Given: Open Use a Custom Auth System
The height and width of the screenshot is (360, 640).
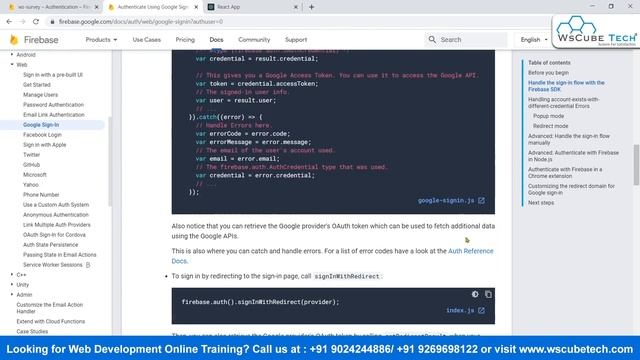Looking at the screenshot, I should click(56, 205).
